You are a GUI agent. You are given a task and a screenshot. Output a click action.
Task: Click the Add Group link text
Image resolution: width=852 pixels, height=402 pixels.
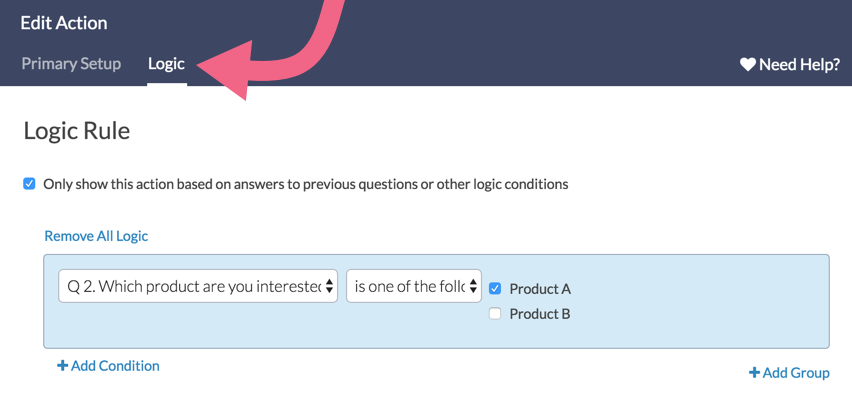tap(796, 373)
